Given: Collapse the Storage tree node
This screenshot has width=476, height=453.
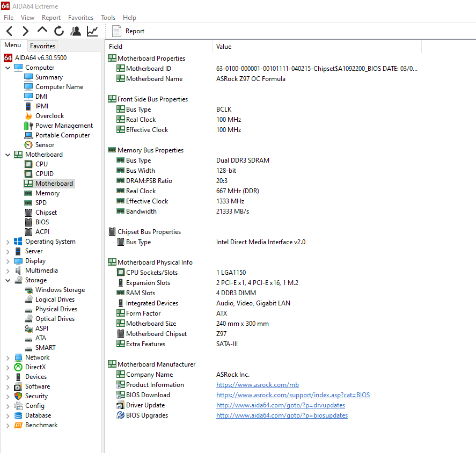Looking at the screenshot, I should click(8, 280).
